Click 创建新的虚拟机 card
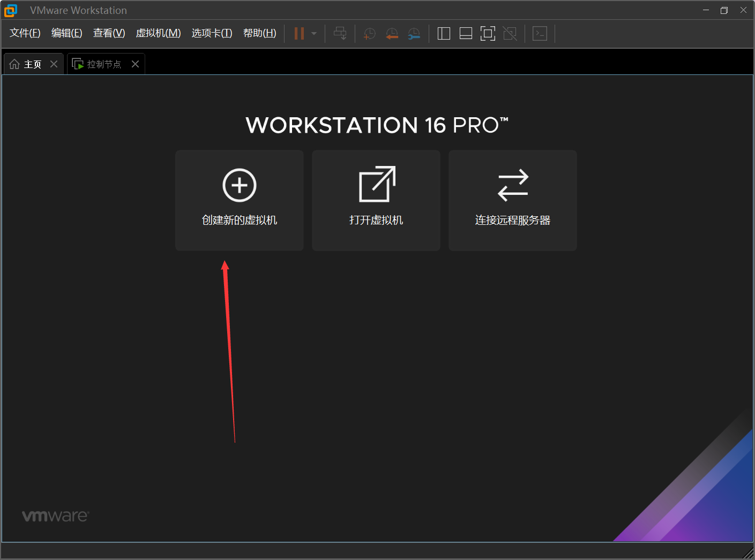The image size is (755, 560). point(240,200)
